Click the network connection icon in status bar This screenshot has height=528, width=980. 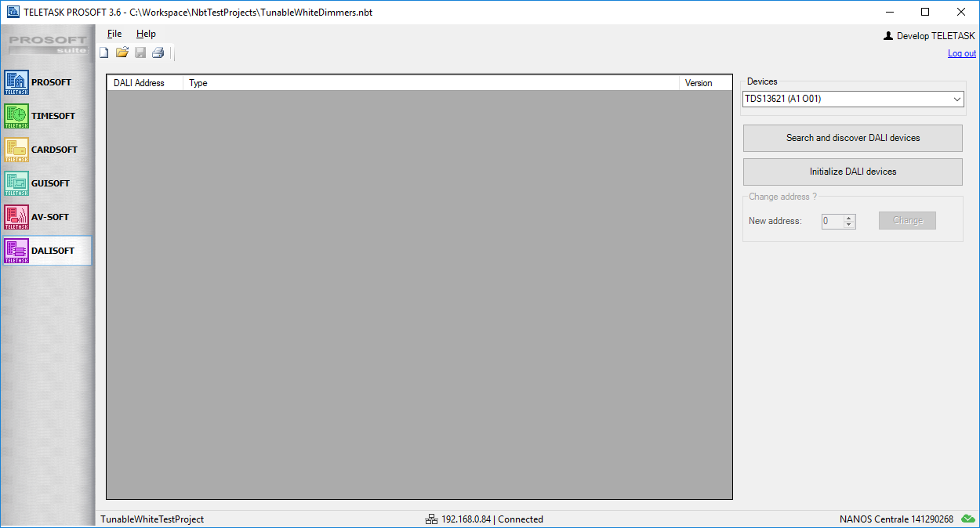431,519
